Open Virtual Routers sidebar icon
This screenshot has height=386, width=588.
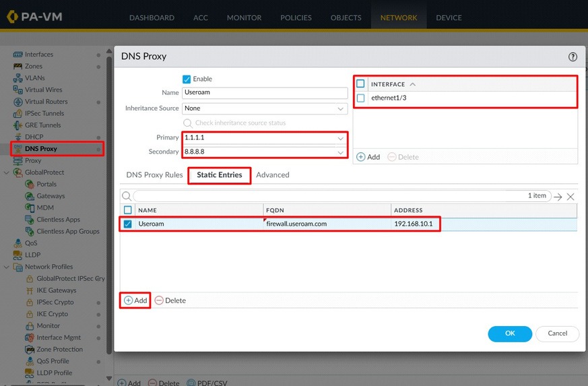18,102
